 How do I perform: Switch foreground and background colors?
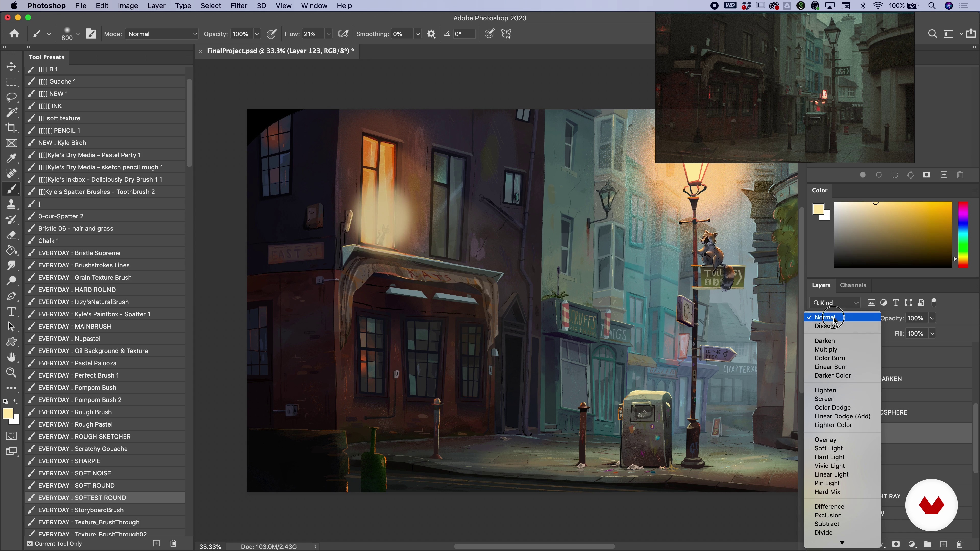click(16, 402)
